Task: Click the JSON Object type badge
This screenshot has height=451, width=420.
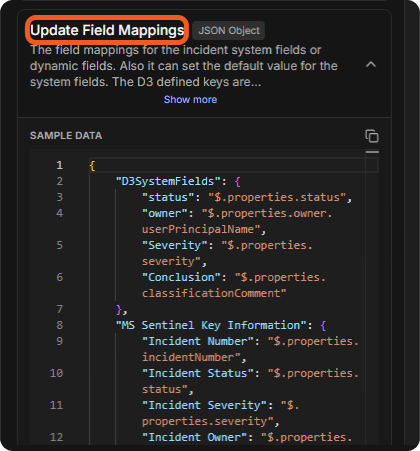Action: click(229, 31)
